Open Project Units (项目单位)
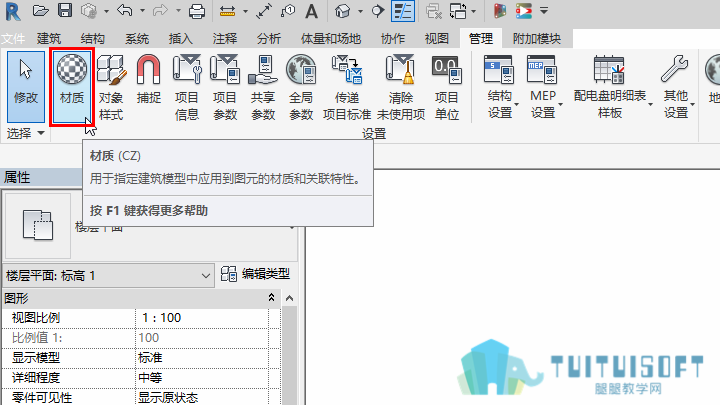Image resolution: width=720 pixels, height=405 pixels. click(446, 87)
